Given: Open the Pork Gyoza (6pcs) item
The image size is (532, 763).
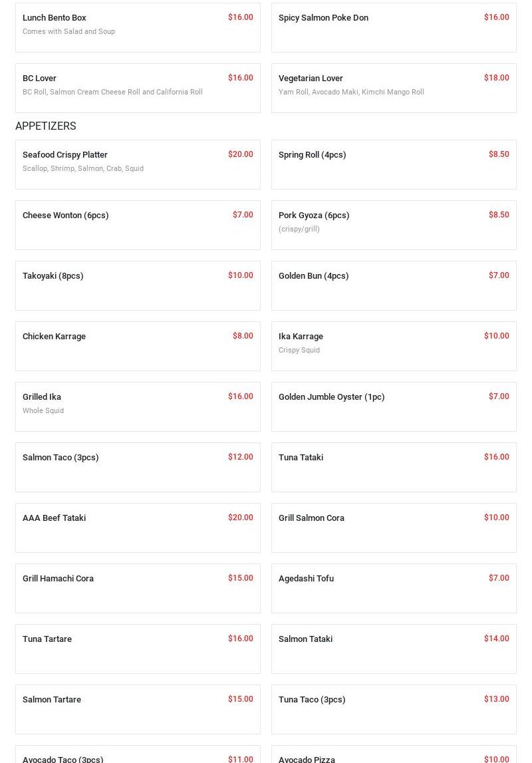Looking at the screenshot, I should [394, 225].
